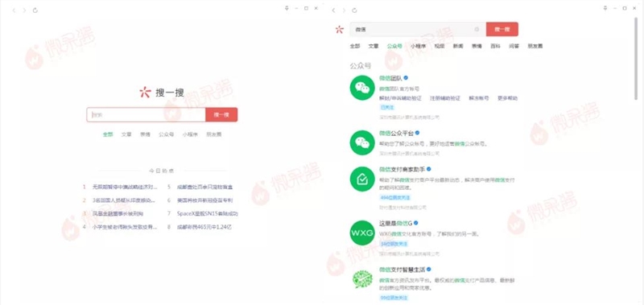Go back in the left search window
The image size is (644, 305).
[14, 10]
